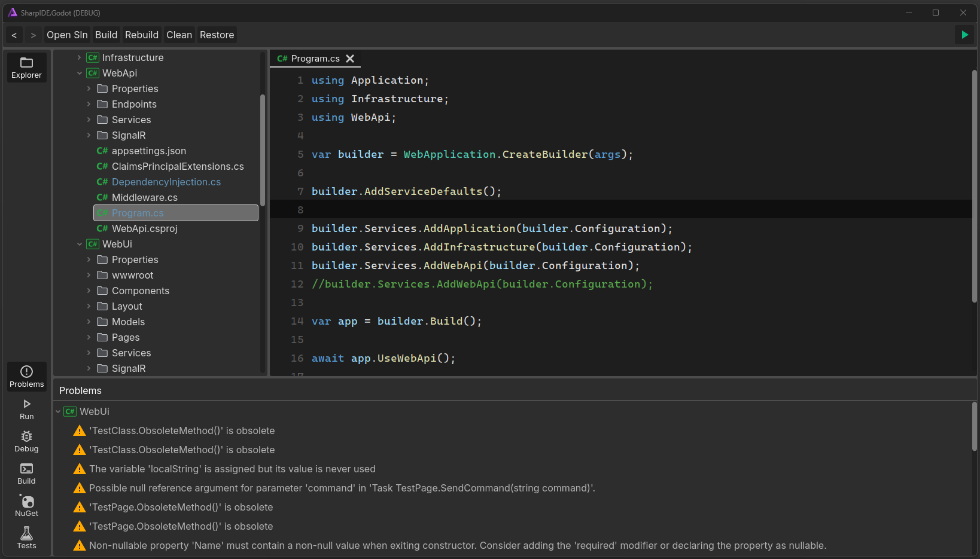Image resolution: width=980 pixels, height=559 pixels.
Task: Open the Problems sidebar panel
Action: (26, 377)
